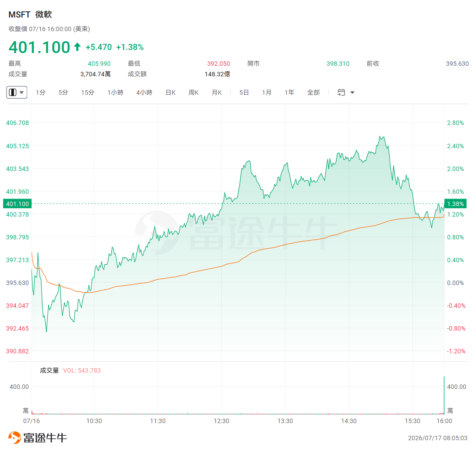
Task: Click the green 1.38% axis tag
Action: (x=455, y=204)
